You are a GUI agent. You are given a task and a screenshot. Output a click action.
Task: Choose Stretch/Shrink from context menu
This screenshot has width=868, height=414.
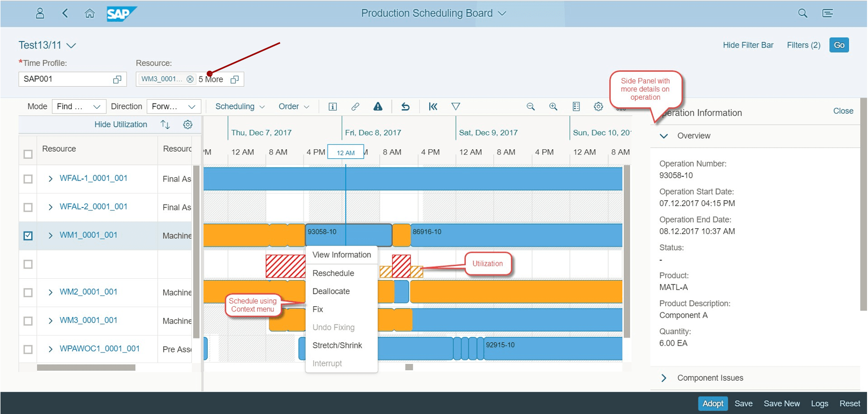click(342, 345)
